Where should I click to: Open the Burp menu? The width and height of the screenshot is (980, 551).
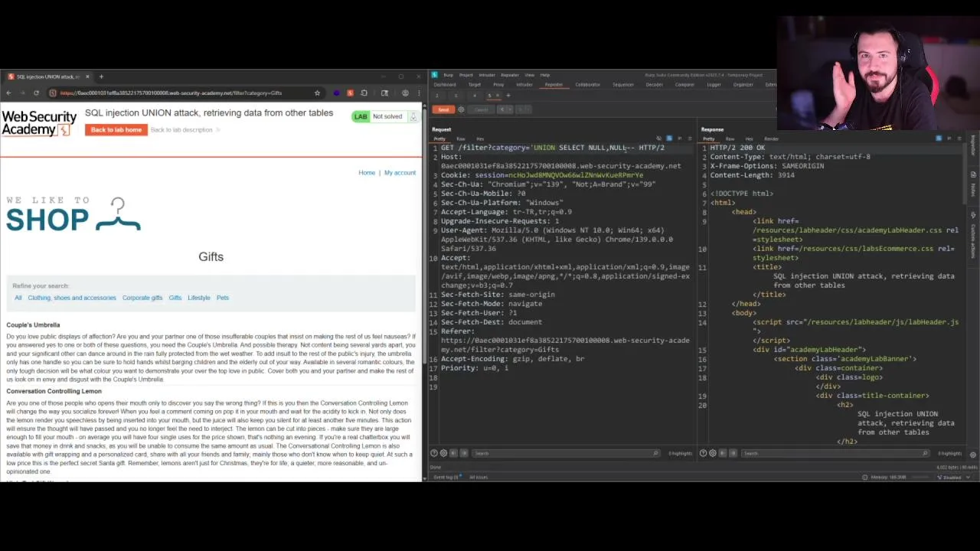tap(449, 75)
